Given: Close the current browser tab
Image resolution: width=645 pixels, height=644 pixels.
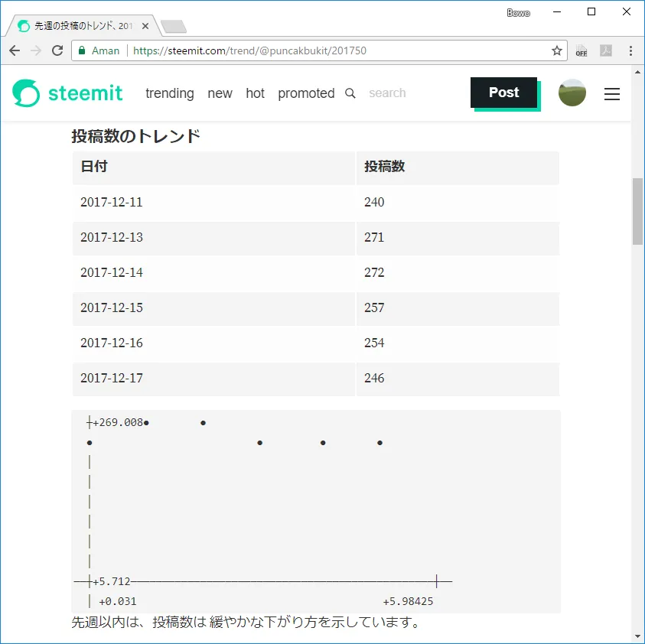Looking at the screenshot, I should (145, 26).
